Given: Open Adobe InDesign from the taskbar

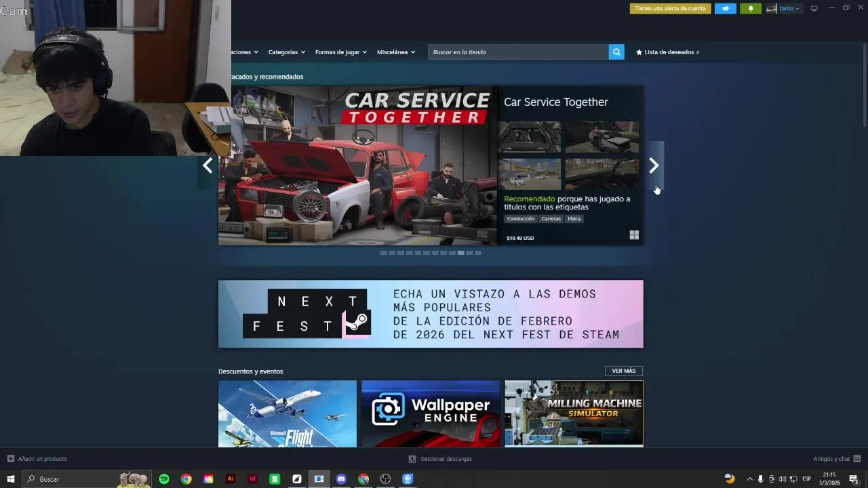Looking at the screenshot, I should [x=253, y=479].
